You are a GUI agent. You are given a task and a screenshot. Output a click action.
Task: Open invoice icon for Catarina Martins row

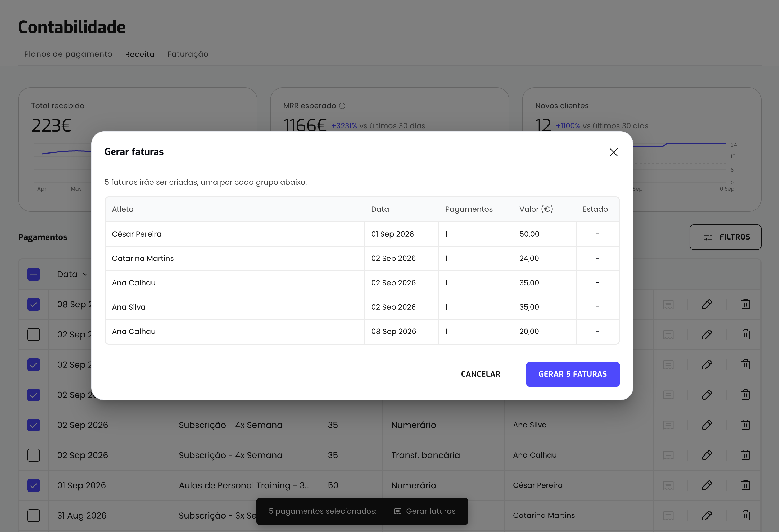(668, 515)
